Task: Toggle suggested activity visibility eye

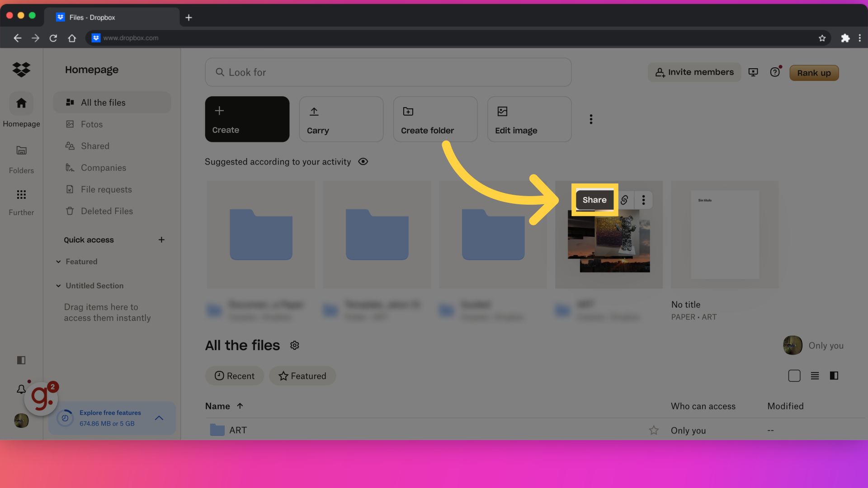Action: (363, 162)
